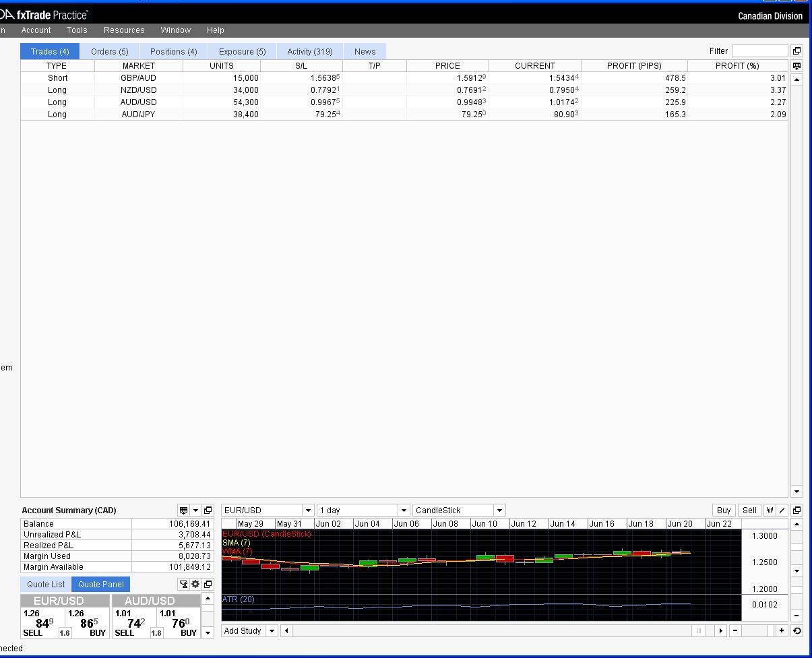Click the chart horizontal scrollbar thumb

(699, 631)
